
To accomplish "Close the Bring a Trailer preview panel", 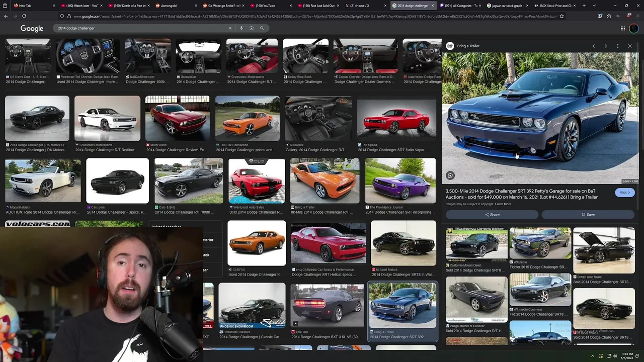I will [x=630, y=46].
